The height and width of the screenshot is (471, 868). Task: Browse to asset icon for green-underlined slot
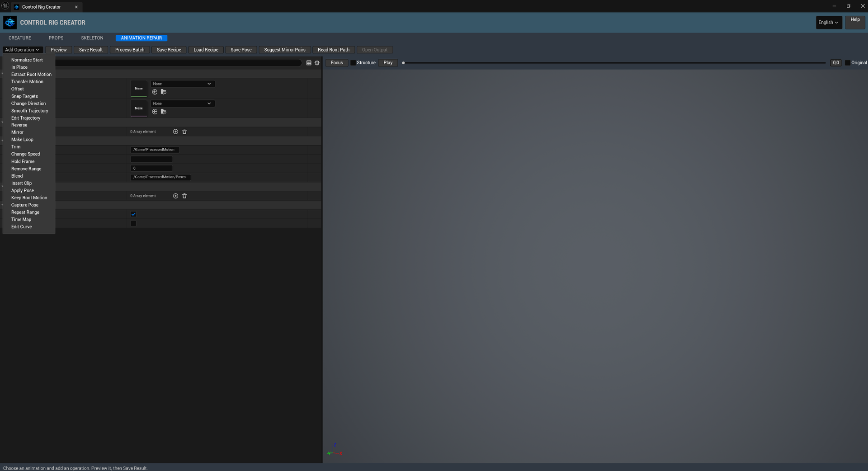164,92
